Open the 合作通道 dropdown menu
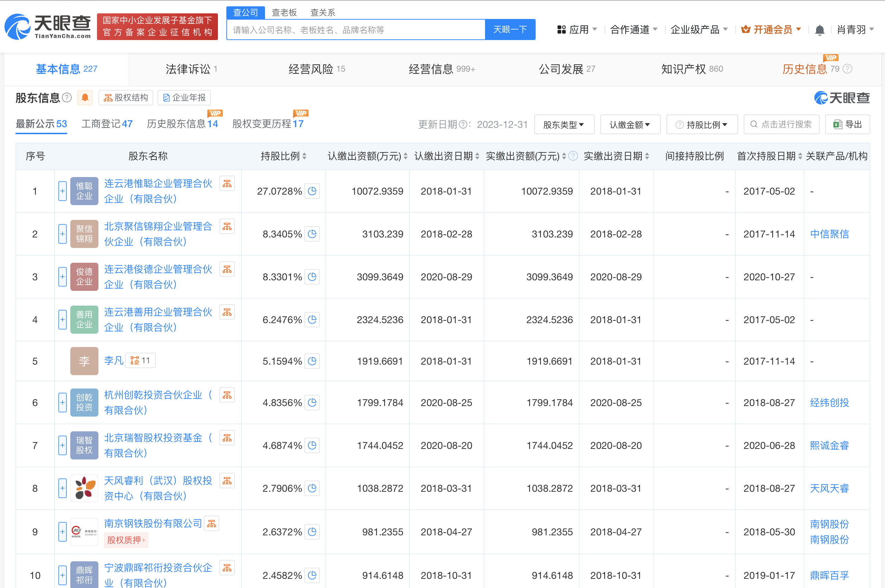The width and height of the screenshot is (885, 588). 634,30
